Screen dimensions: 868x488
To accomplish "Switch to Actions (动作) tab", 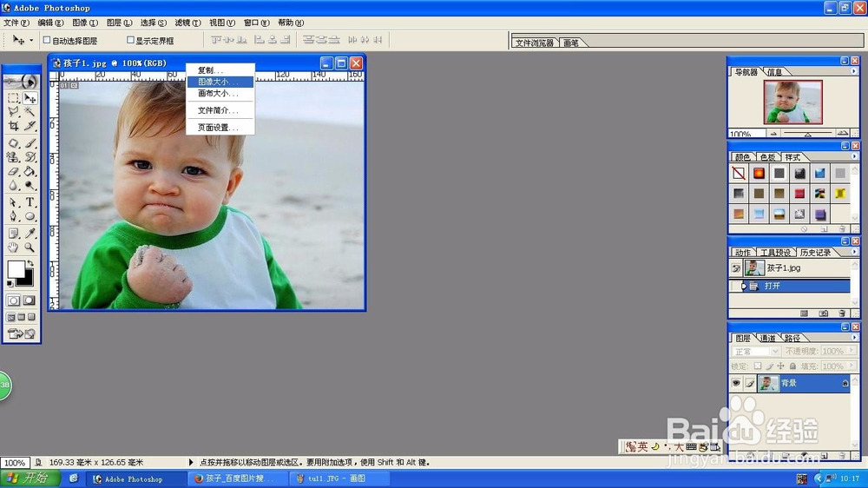I will (742, 253).
